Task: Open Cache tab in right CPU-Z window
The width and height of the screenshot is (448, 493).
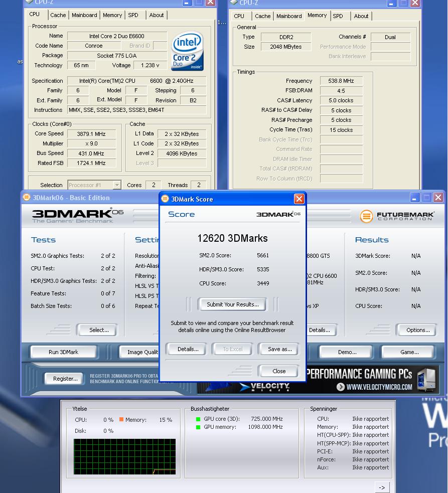Action: coord(263,16)
